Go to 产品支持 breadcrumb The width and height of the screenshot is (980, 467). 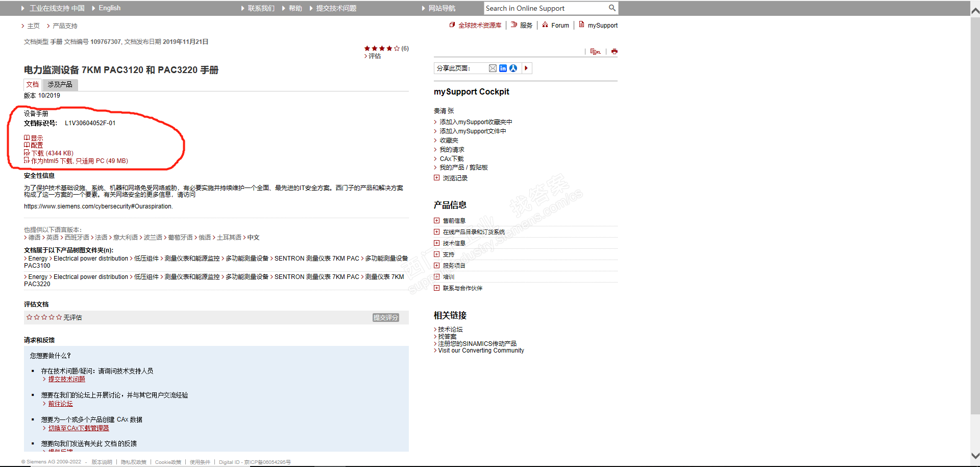pyautogui.click(x=65, y=26)
